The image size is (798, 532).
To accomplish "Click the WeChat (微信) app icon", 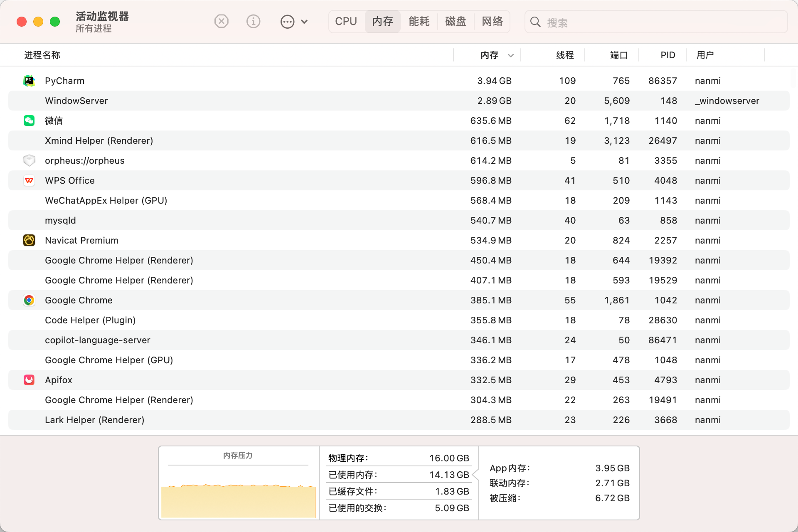I will [x=29, y=121].
